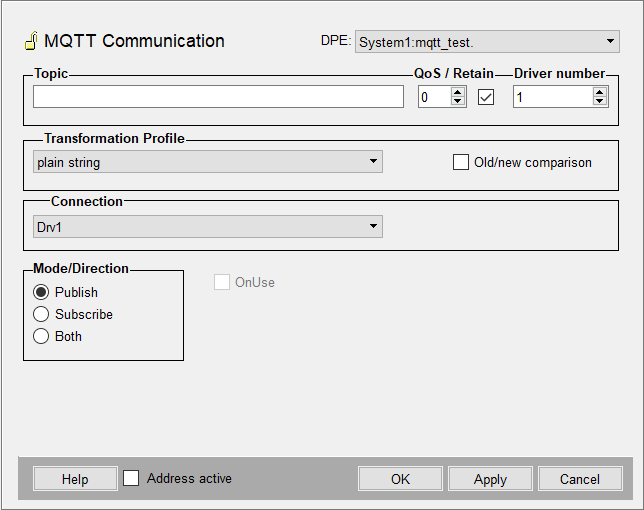644x510 pixels.
Task: Cancel the MQTT dialog
Action: [x=579, y=479]
